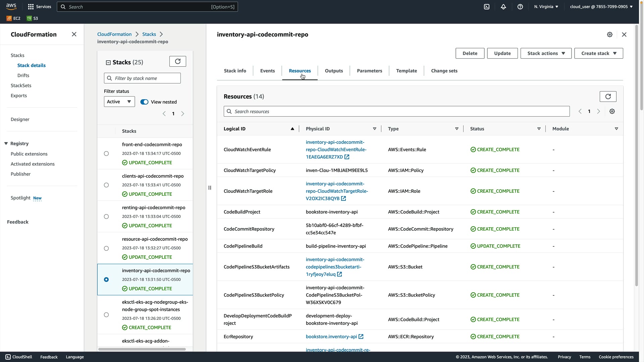
Task: Refresh the Resources table
Action: [x=608, y=97]
